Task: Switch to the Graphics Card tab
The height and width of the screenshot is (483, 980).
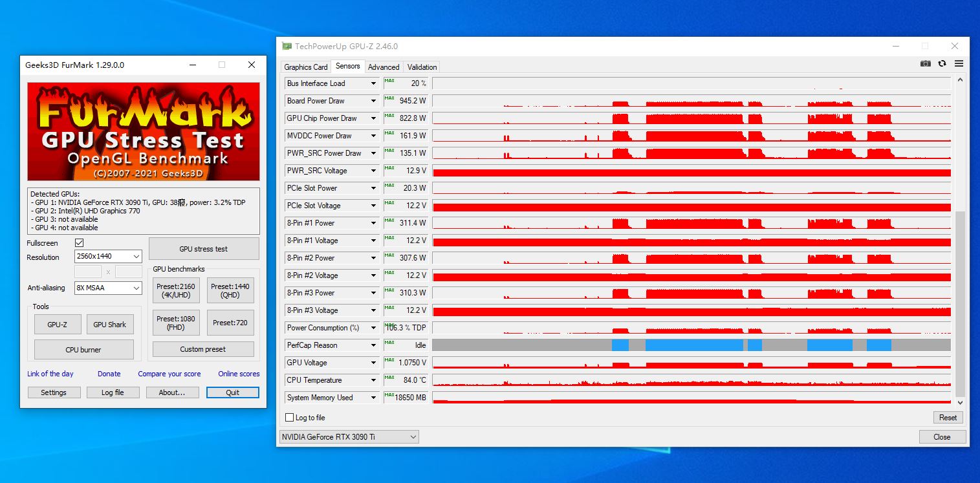Action: (305, 67)
